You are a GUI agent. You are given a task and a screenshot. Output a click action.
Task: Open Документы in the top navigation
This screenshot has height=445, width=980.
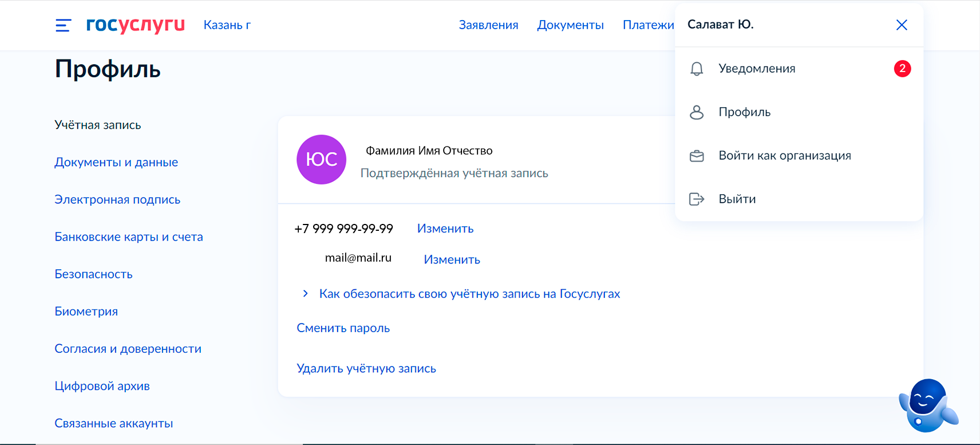(x=570, y=25)
